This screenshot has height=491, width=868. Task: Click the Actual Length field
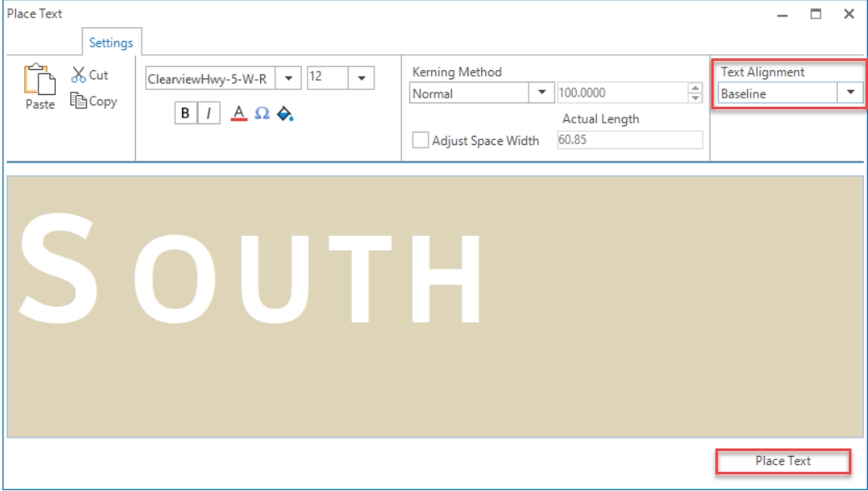630,140
